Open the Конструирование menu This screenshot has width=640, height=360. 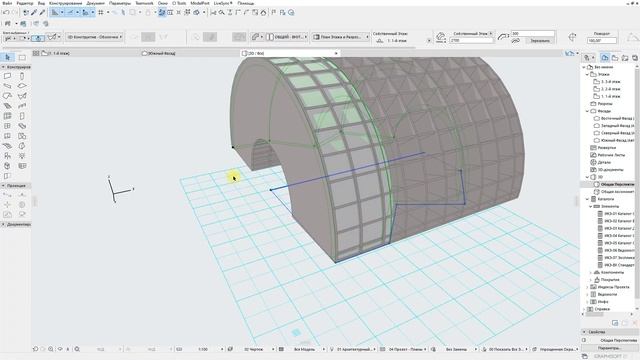point(65,3)
